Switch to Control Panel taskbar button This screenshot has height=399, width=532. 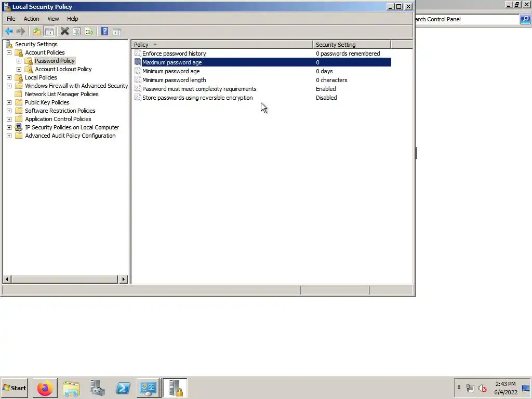[148, 388]
